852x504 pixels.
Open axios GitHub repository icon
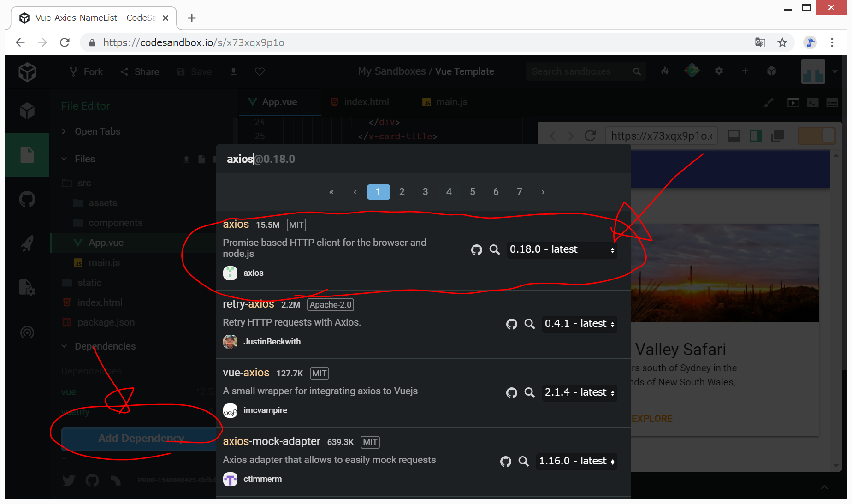pyautogui.click(x=476, y=250)
